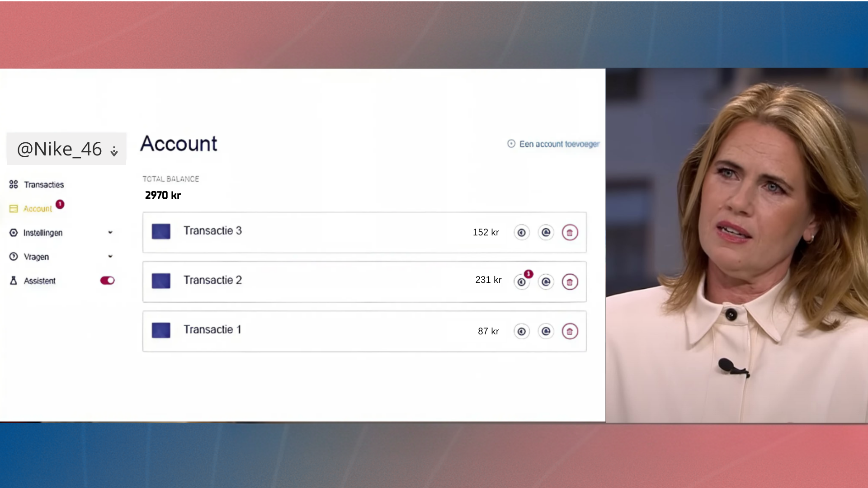Go to Transacties in the sidebar
The image size is (868, 488).
pos(43,184)
